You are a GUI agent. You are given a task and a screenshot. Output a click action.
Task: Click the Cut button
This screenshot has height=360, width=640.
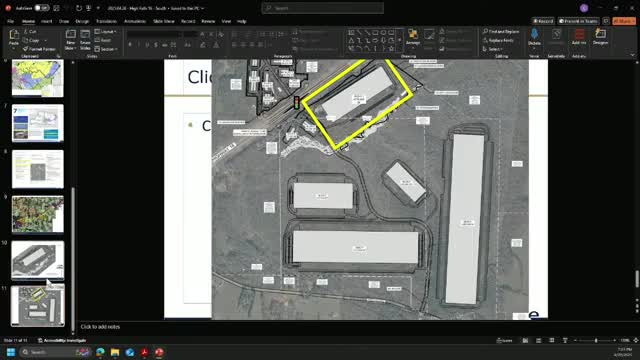point(30,31)
